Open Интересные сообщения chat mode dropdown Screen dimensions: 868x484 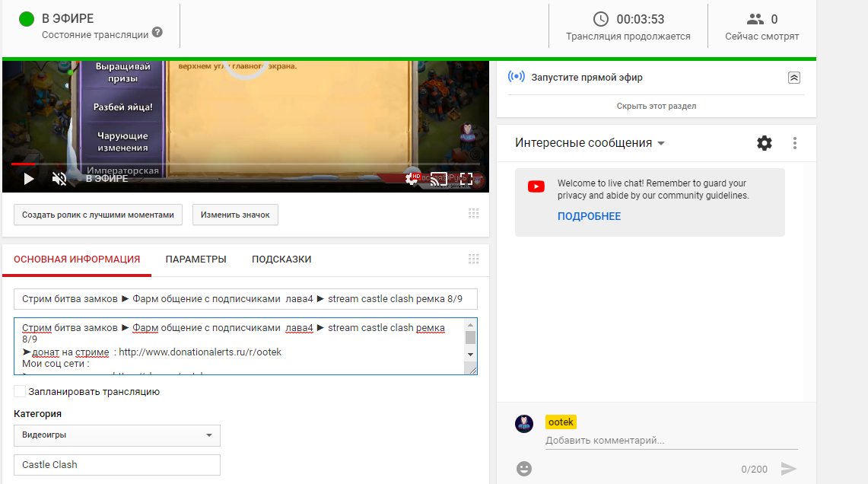click(590, 143)
